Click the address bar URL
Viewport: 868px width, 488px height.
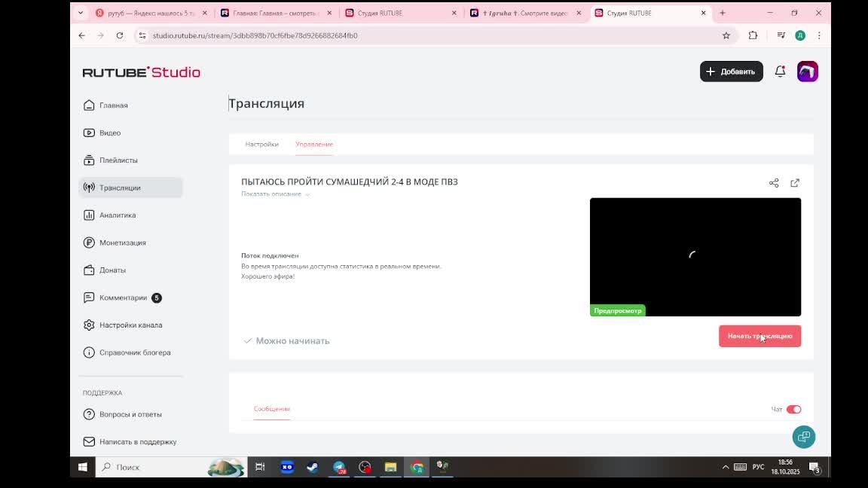pyautogui.click(x=255, y=35)
